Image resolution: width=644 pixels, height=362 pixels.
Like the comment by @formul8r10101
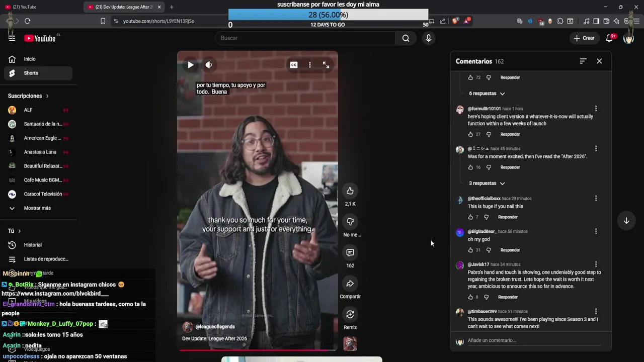(x=470, y=134)
